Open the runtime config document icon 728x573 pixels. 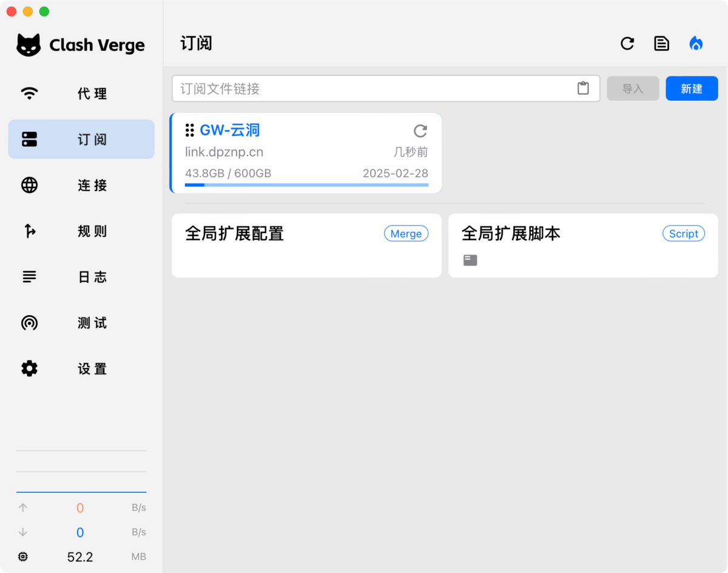point(661,44)
